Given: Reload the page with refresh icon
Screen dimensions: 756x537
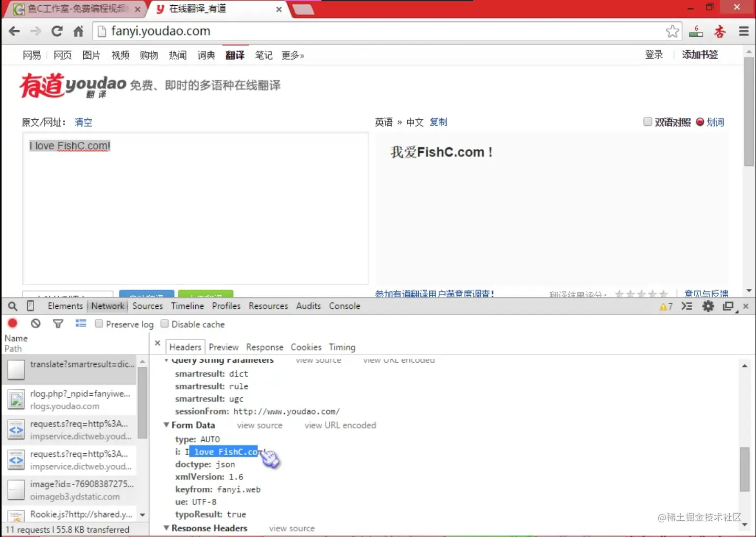Looking at the screenshot, I should 57,31.
